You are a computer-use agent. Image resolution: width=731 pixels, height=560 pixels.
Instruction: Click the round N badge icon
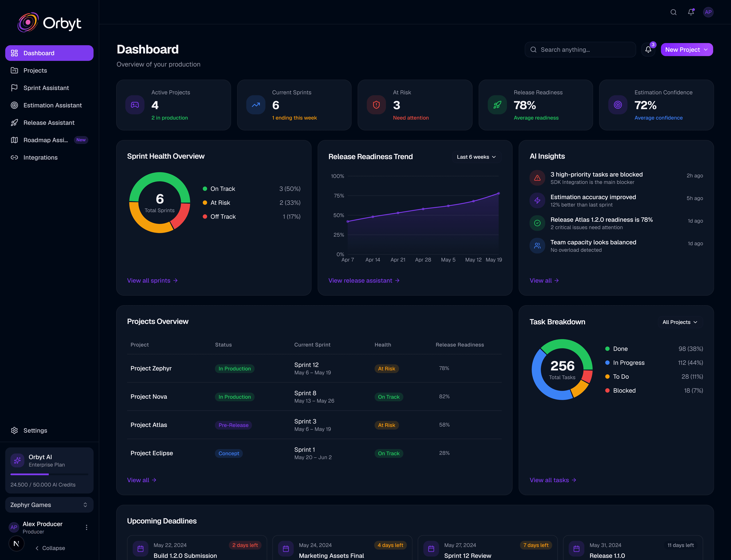(16, 544)
